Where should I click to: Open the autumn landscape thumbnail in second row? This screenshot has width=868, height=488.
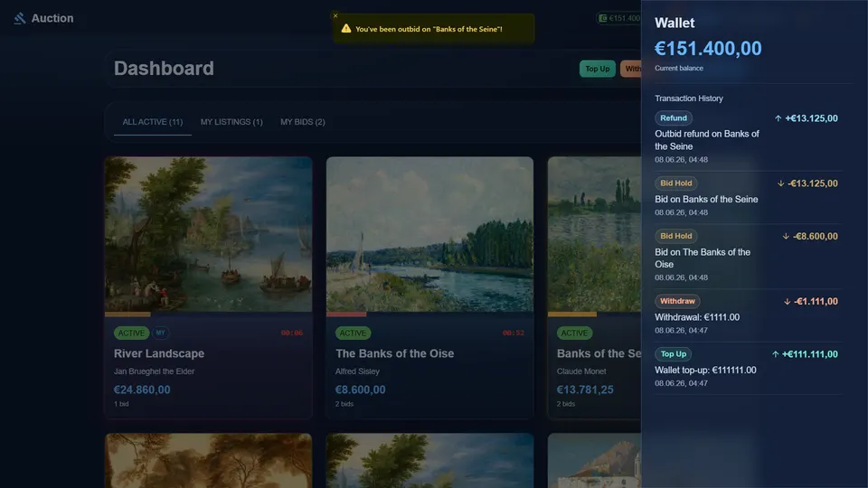(x=209, y=461)
